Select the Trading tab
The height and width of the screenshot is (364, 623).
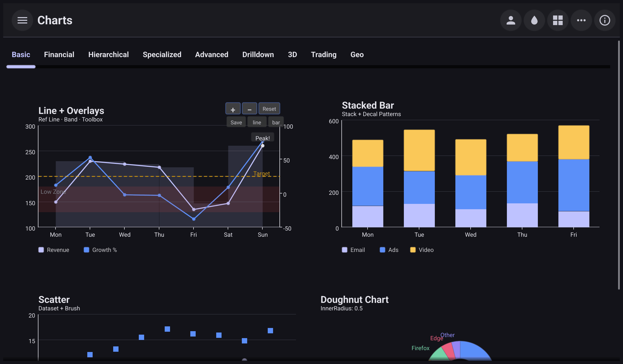tap(324, 54)
